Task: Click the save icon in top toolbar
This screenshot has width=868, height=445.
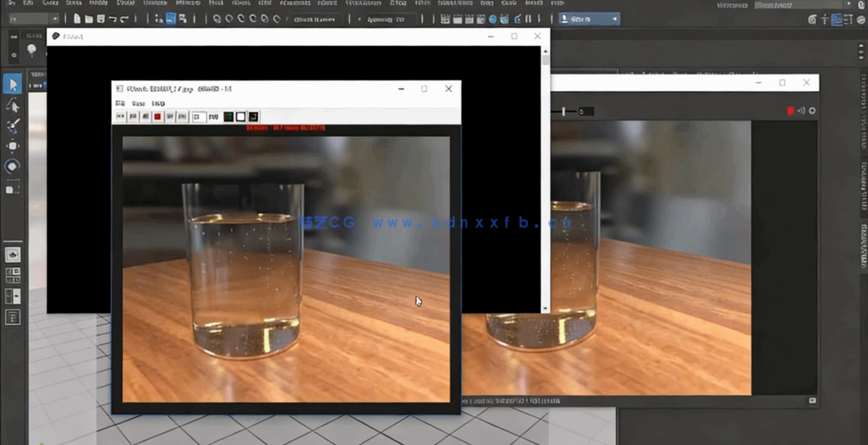Action: (x=100, y=18)
